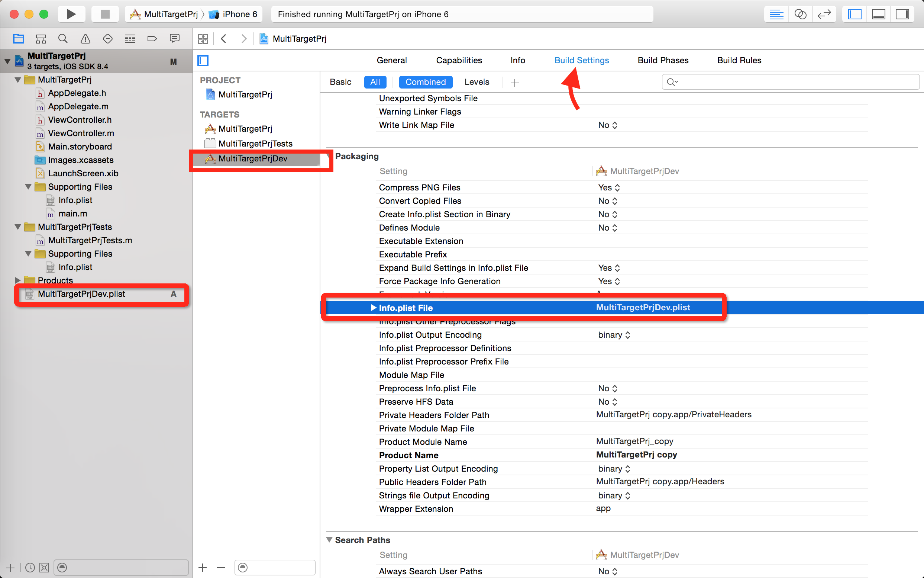This screenshot has height=578, width=924.
Task: Click the targets list filter field
Action: [x=275, y=568]
